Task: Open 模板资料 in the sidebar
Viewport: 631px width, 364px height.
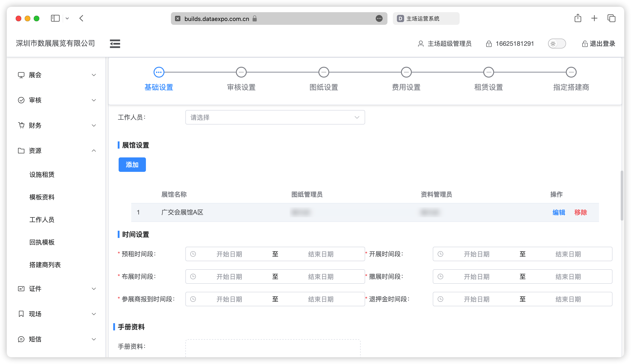Action: [42, 197]
